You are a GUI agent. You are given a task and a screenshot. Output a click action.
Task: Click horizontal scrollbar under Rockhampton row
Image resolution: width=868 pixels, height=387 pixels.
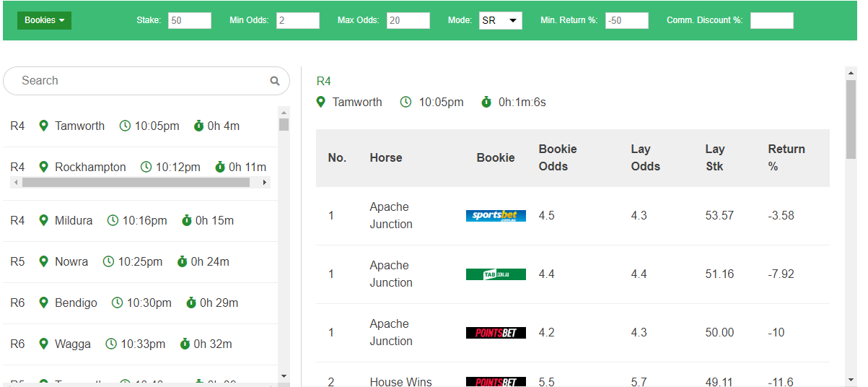pos(136,183)
